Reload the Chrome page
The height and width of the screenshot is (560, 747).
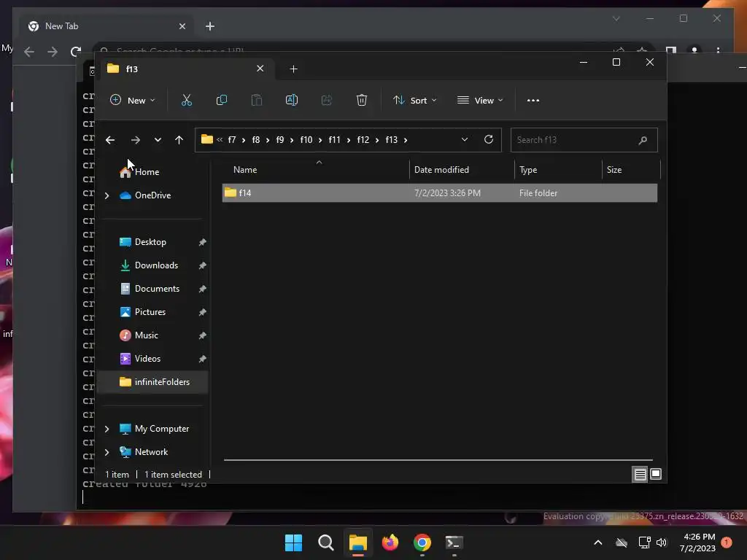75,51
